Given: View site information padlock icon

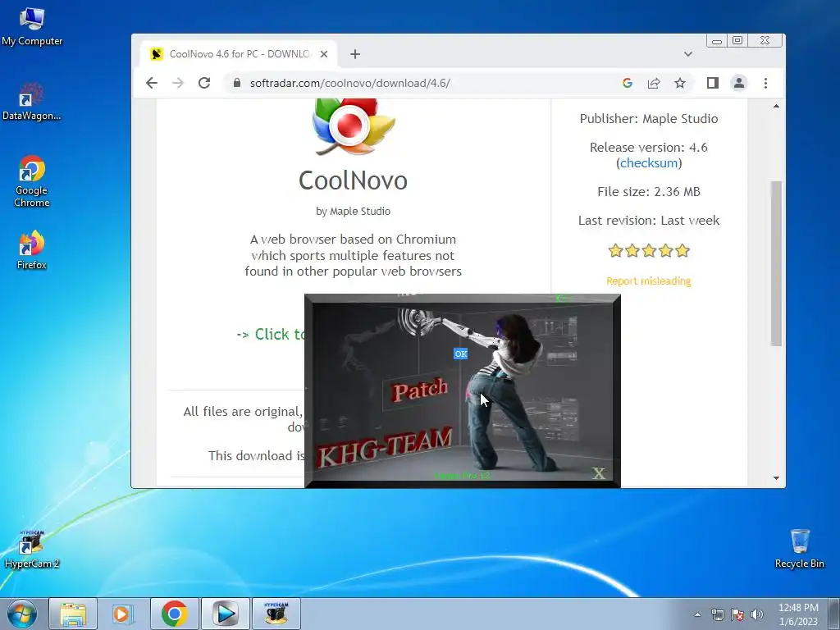Looking at the screenshot, I should (236, 83).
